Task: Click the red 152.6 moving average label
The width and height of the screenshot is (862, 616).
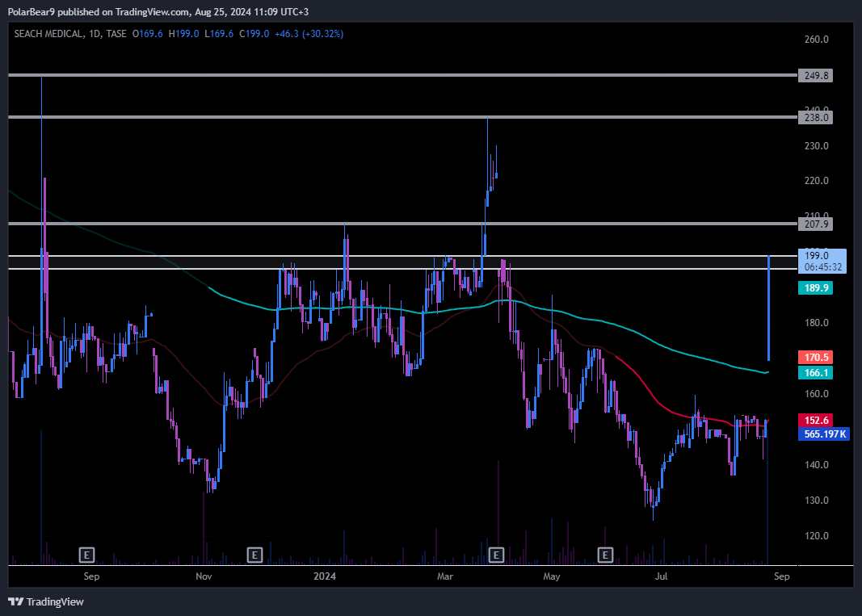Action: pos(816,421)
